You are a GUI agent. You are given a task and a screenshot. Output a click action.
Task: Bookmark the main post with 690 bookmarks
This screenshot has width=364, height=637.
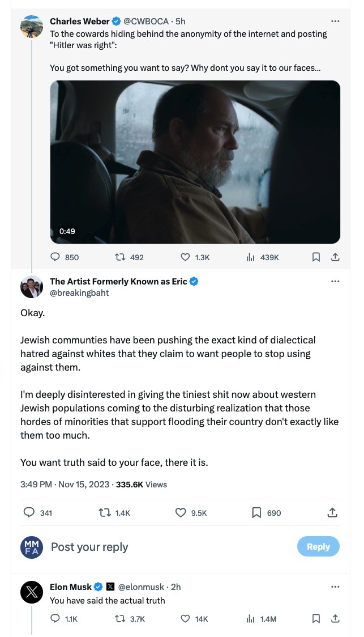coord(256,512)
